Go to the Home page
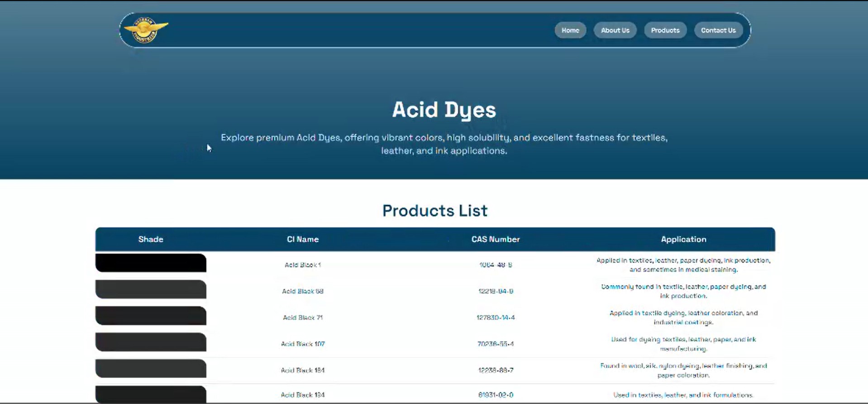Image resolution: width=868 pixels, height=404 pixels. (570, 30)
